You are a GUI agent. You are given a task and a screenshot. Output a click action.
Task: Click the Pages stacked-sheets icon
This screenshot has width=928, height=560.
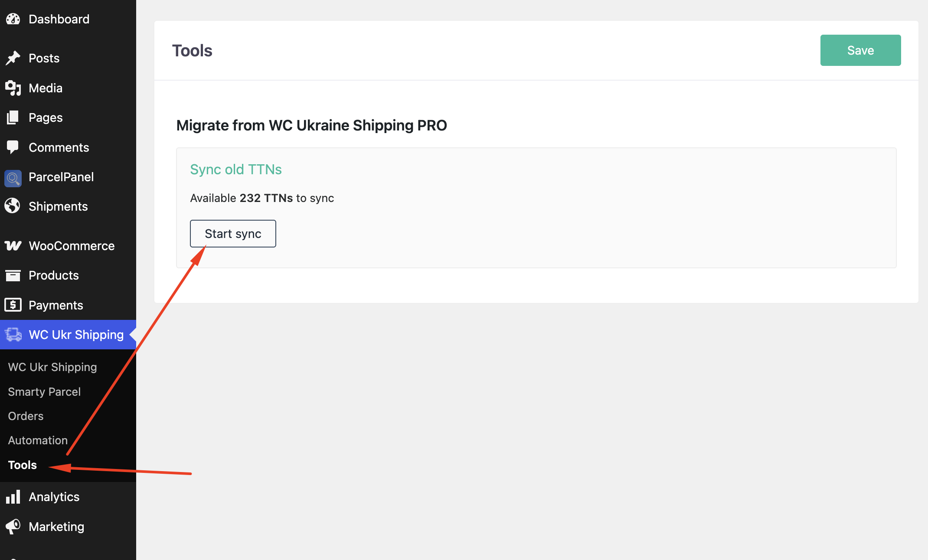pyautogui.click(x=13, y=117)
